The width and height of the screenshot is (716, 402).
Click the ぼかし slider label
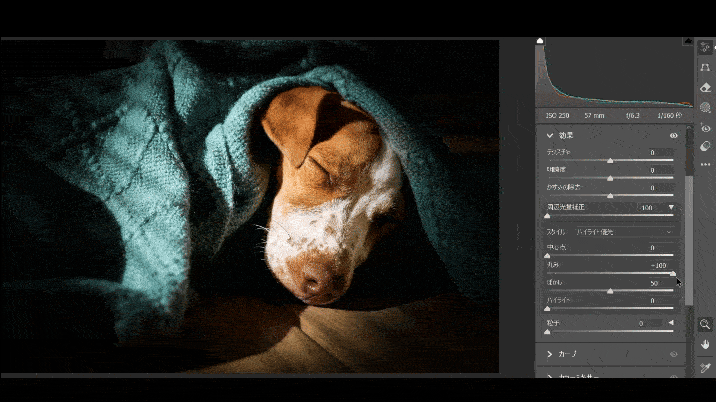click(554, 283)
